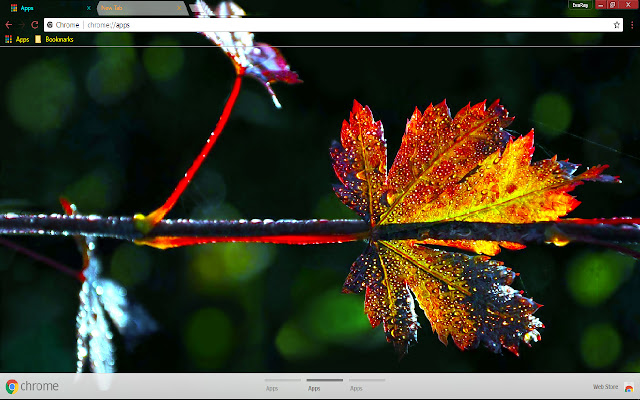Screen dimensions: 640x400
Task: Switch to the leftmost Apps page indicator
Action: click(282, 385)
